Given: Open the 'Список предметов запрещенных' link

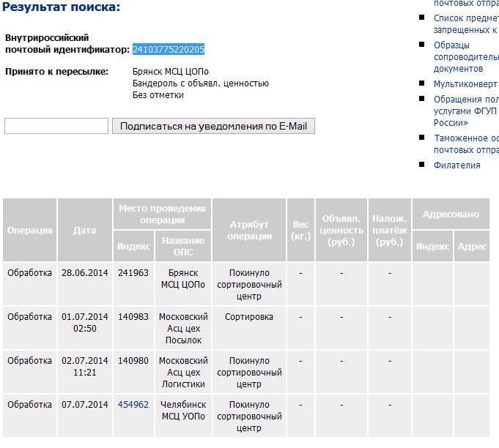Looking at the screenshot, I should tap(466, 23).
